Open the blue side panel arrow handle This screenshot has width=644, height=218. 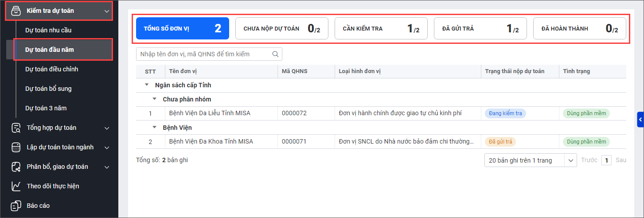click(x=640, y=119)
